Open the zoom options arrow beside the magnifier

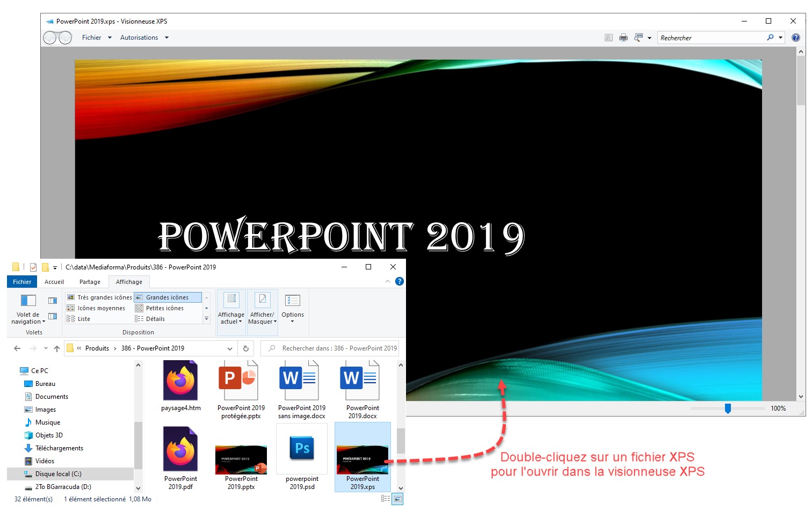649,38
